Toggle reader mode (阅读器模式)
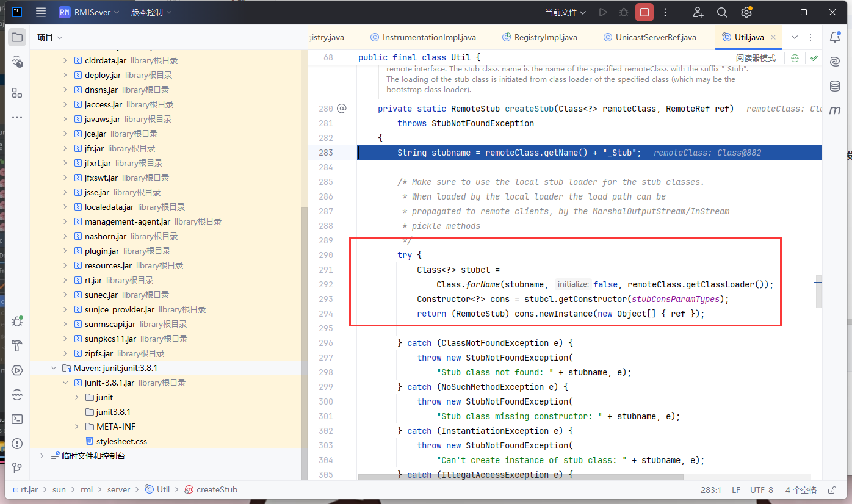The width and height of the screenshot is (852, 504). (x=756, y=58)
